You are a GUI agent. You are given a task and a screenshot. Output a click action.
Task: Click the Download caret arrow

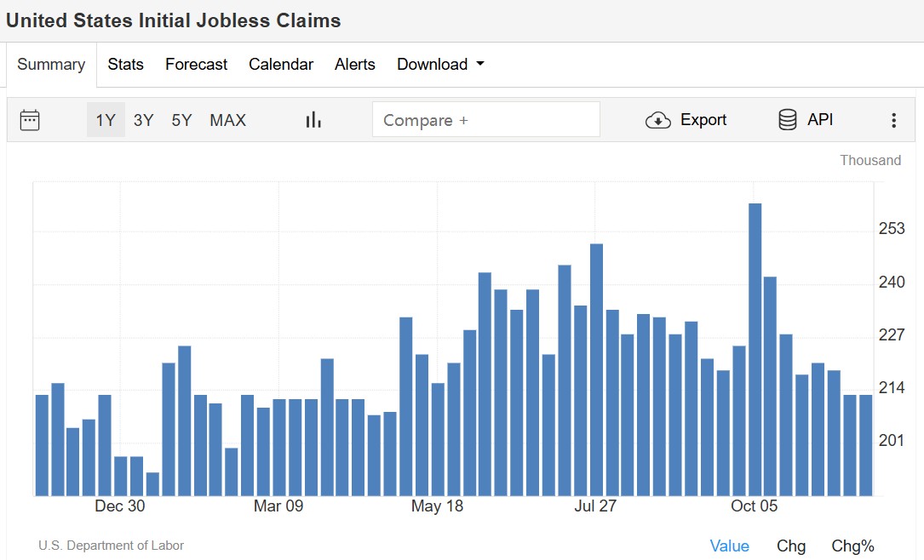tap(479, 64)
